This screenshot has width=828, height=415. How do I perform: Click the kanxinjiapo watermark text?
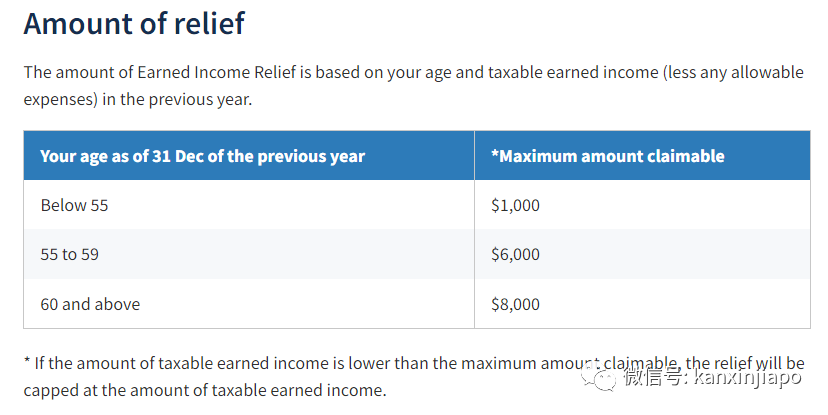[747, 378]
